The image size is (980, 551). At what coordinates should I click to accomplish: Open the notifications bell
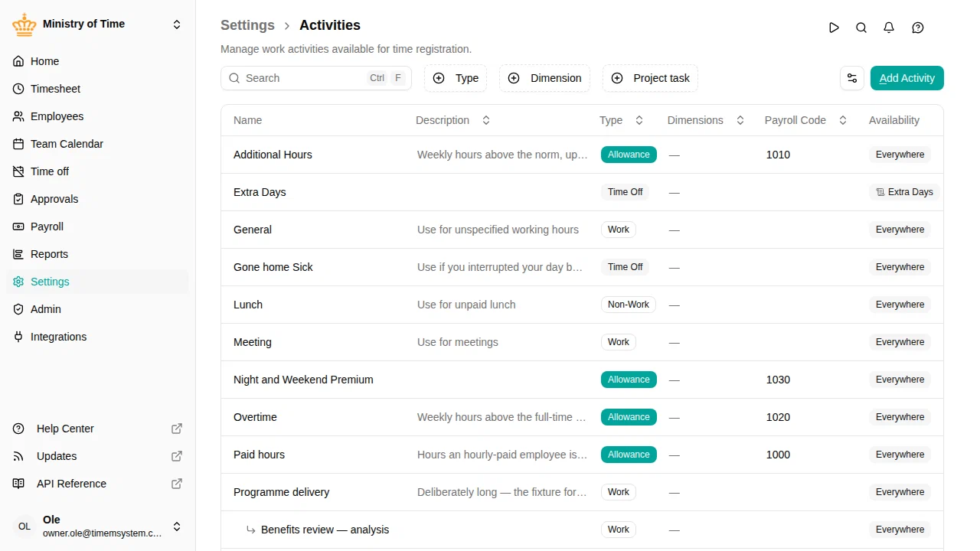pyautogui.click(x=889, y=28)
